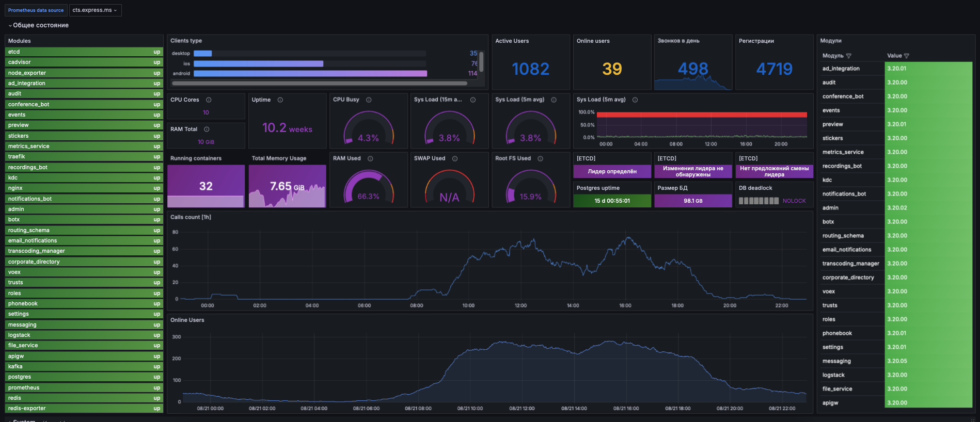The width and height of the screenshot is (980, 422).
Task: Click the Нет предложений смены лидера status
Action: 774,171
